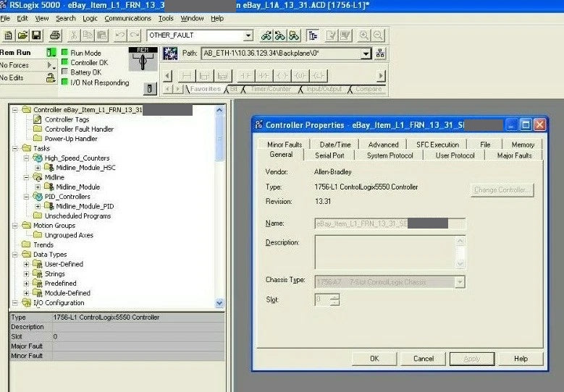Insert an output energize coil icon
Image resolution: width=564 pixels, height=392 pixels.
tap(282, 76)
